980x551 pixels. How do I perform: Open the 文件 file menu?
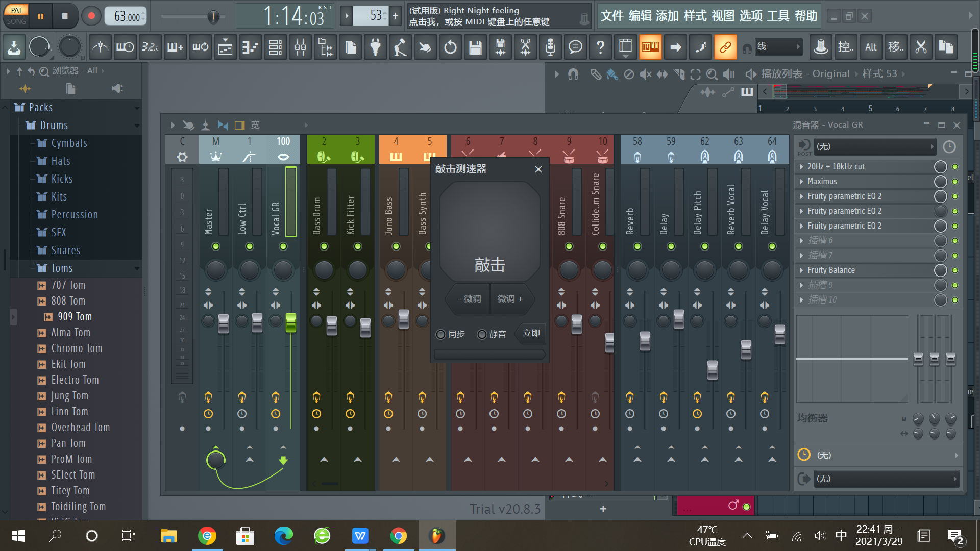point(612,16)
